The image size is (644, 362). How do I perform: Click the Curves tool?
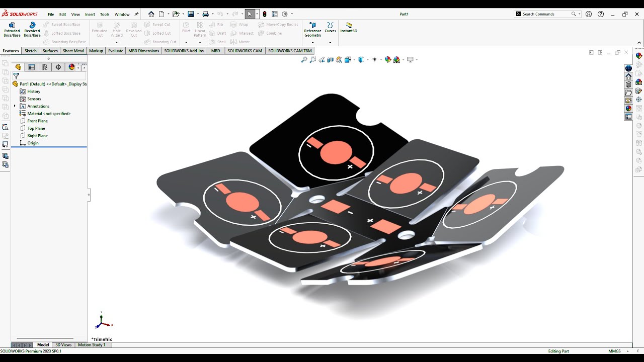[330, 28]
